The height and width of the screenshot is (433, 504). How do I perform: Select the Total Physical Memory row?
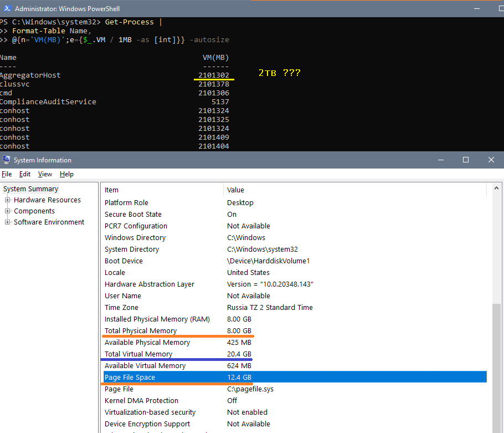tap(141, 331)
